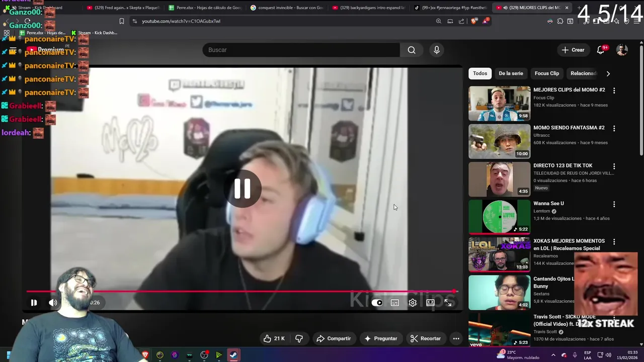Open the Wanna See U thumbnail
The width and height of the screenshot is (644, 362).
click(499, 217)
